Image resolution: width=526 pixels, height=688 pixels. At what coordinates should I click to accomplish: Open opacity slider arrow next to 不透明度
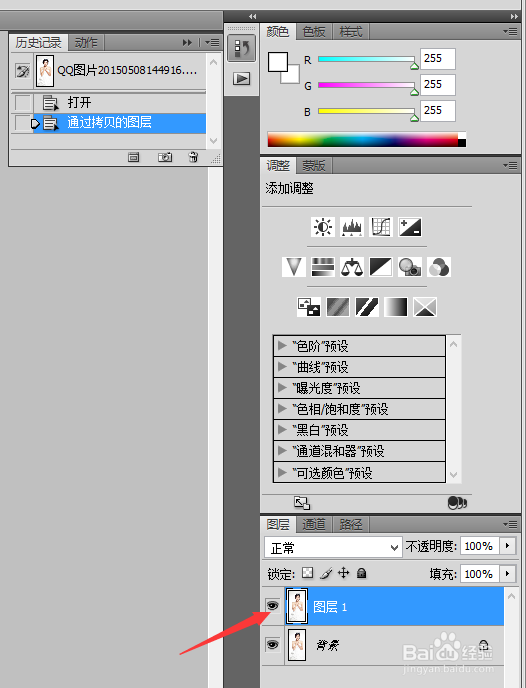tap(508, 546)
